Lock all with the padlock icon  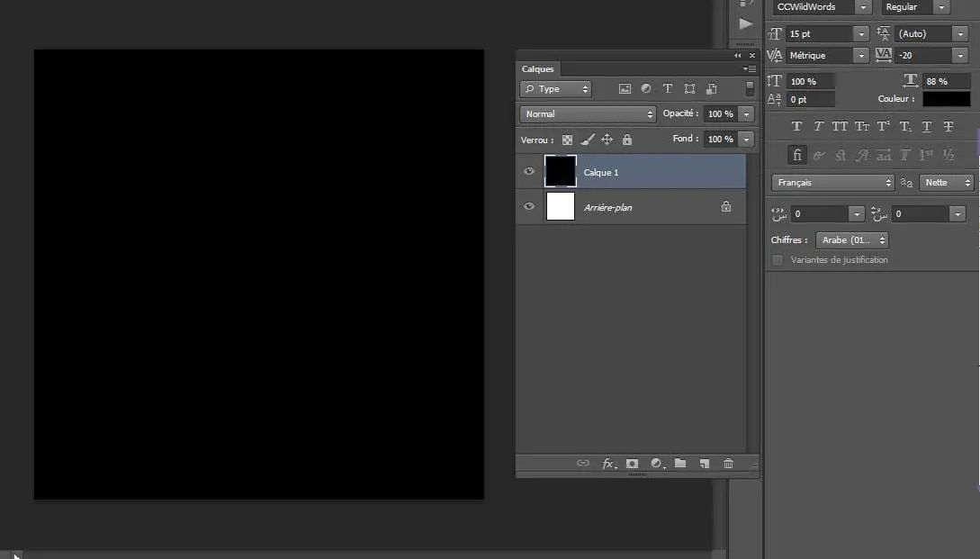[627, 140]
